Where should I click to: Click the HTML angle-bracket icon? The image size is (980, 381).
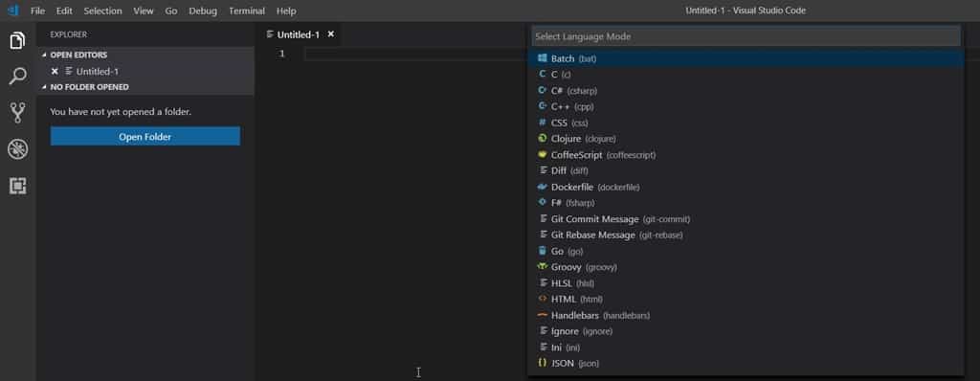coord(542,299)
